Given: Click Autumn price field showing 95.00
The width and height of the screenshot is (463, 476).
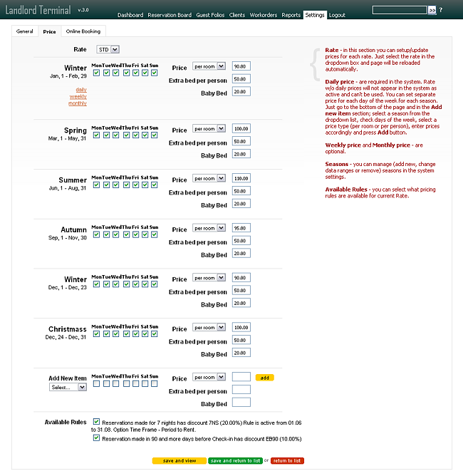Looking at the screenshot, I should (241, 228).
